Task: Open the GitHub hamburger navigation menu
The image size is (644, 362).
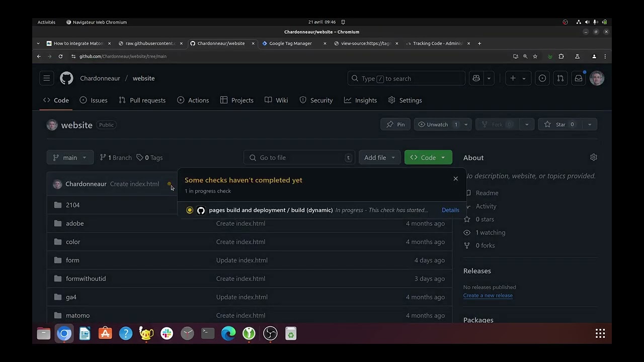Action: 46,78
